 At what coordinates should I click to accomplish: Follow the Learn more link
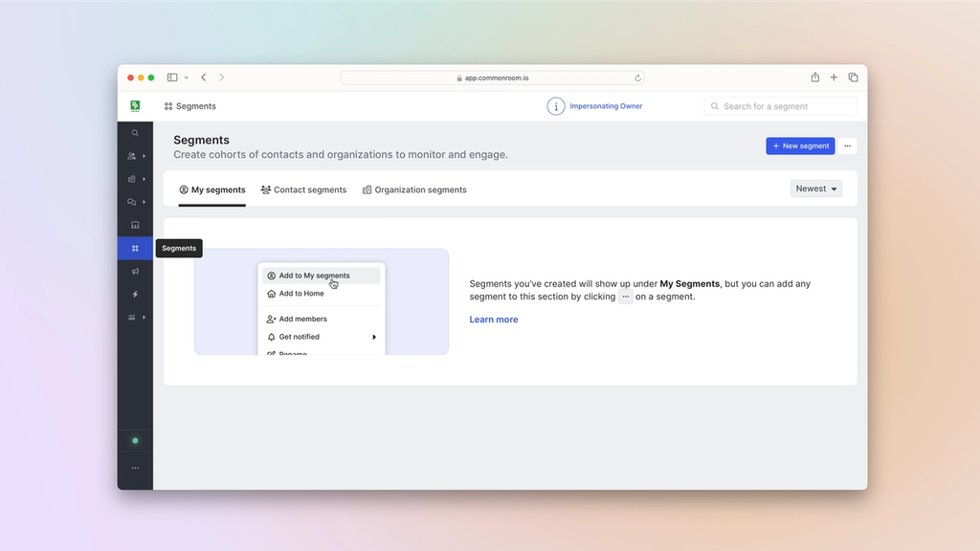click(x=494, y=320)
